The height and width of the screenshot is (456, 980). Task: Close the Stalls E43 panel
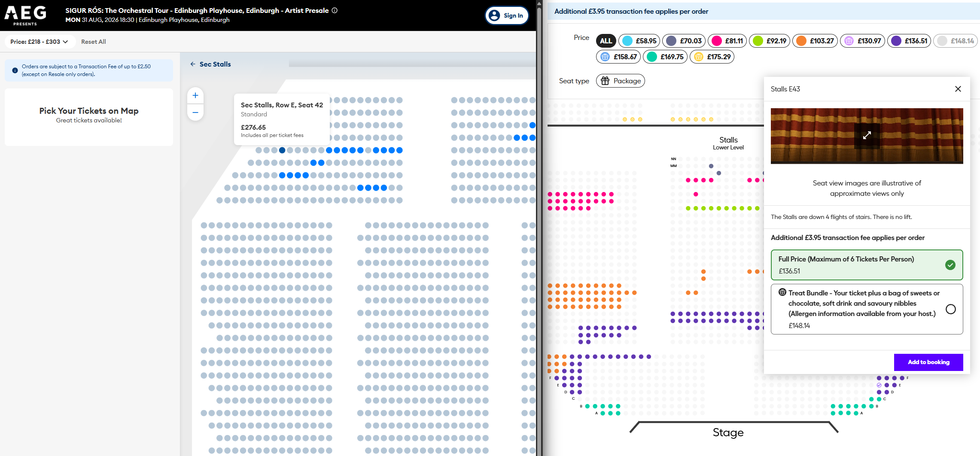tap(958, 89)
